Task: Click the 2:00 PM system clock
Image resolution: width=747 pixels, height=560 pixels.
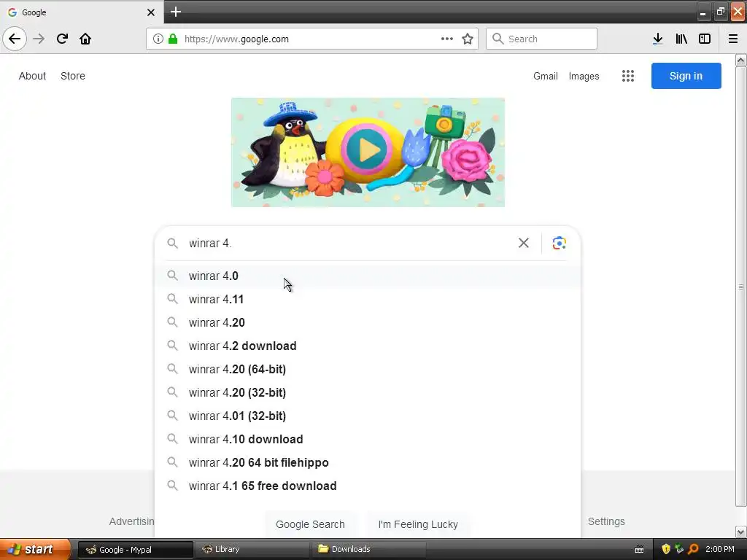Action: click(x=720, y=549)
